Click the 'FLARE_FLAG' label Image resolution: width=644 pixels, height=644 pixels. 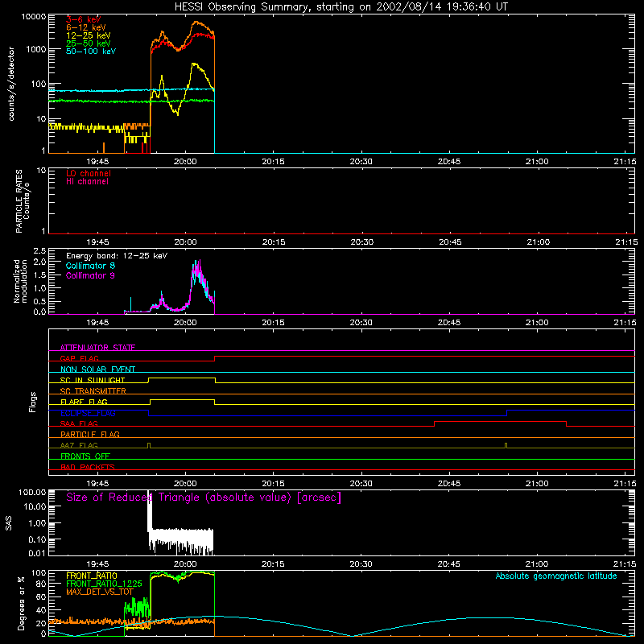pyautogui.click(x=84, y=402)
